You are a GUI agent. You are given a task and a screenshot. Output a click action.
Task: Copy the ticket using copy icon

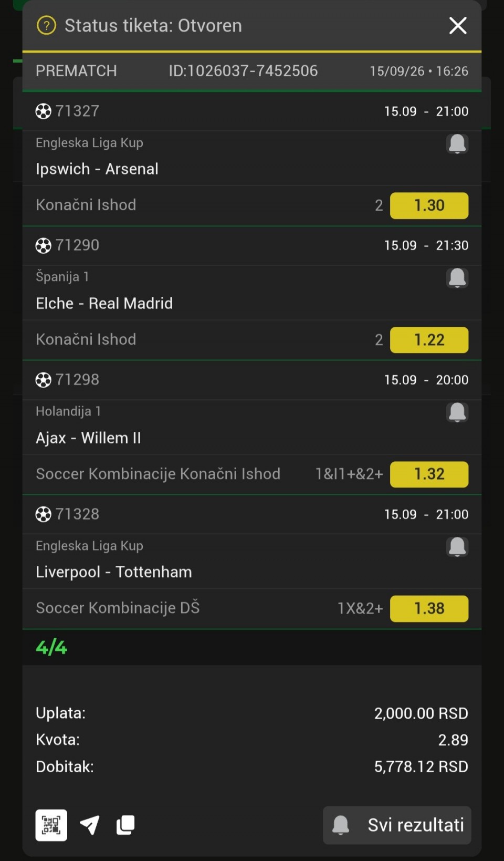click(125, 825)
